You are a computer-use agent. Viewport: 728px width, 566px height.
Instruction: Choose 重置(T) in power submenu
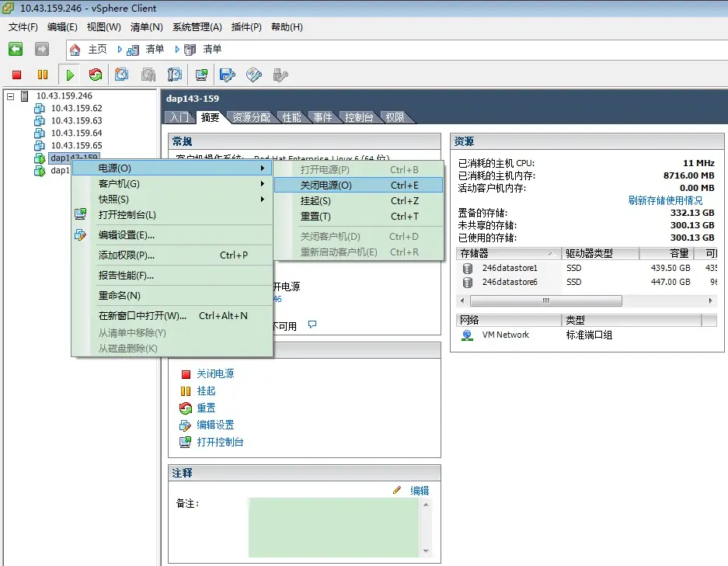358,216
